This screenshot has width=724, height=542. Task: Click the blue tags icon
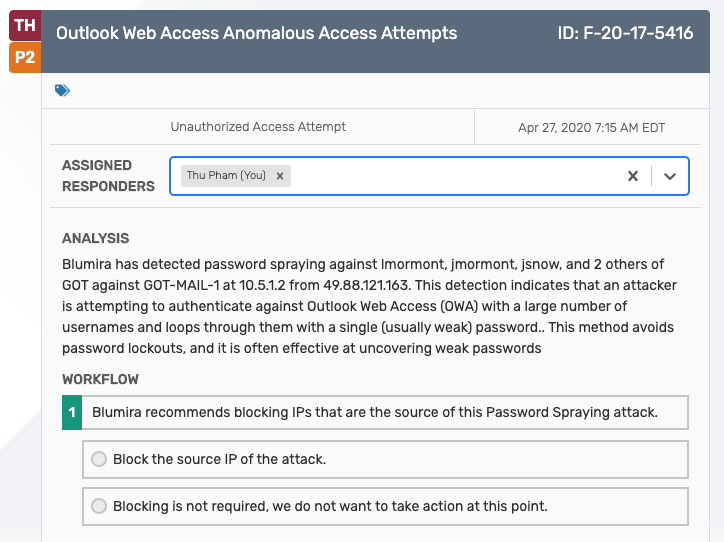62,90
